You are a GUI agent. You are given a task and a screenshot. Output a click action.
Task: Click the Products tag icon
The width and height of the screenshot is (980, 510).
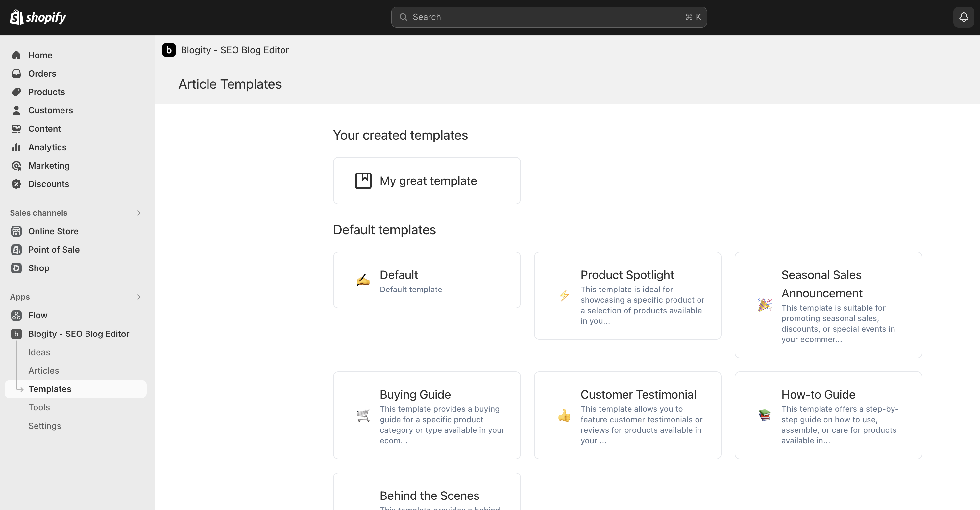pyautogui.click(x=16, y=92)
